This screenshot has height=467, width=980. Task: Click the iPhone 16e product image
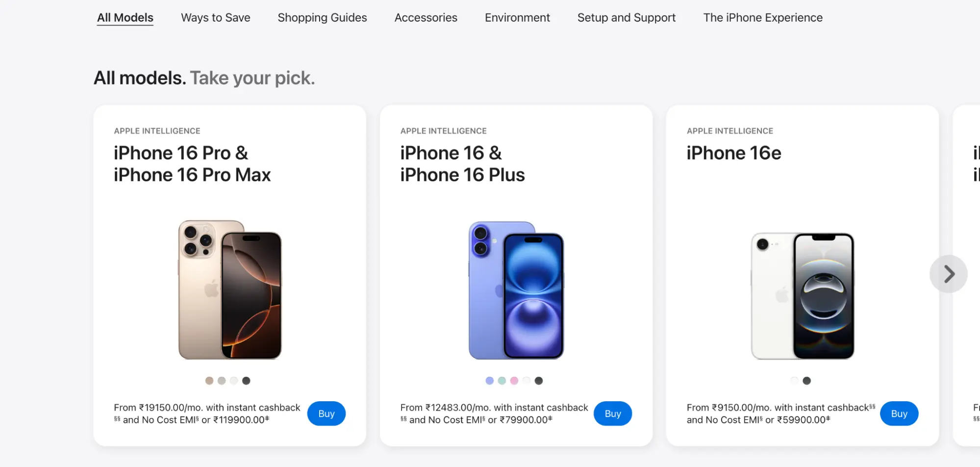coord(803,294)
